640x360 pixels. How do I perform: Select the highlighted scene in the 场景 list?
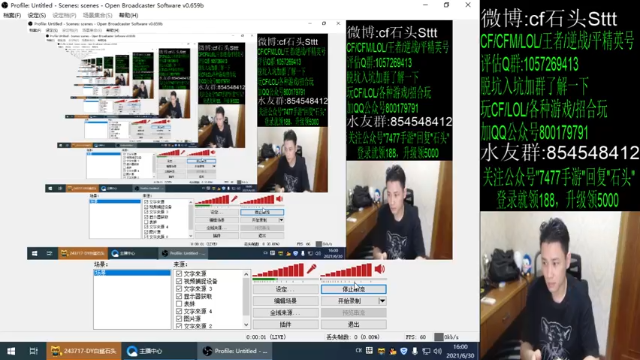[132, 272]
